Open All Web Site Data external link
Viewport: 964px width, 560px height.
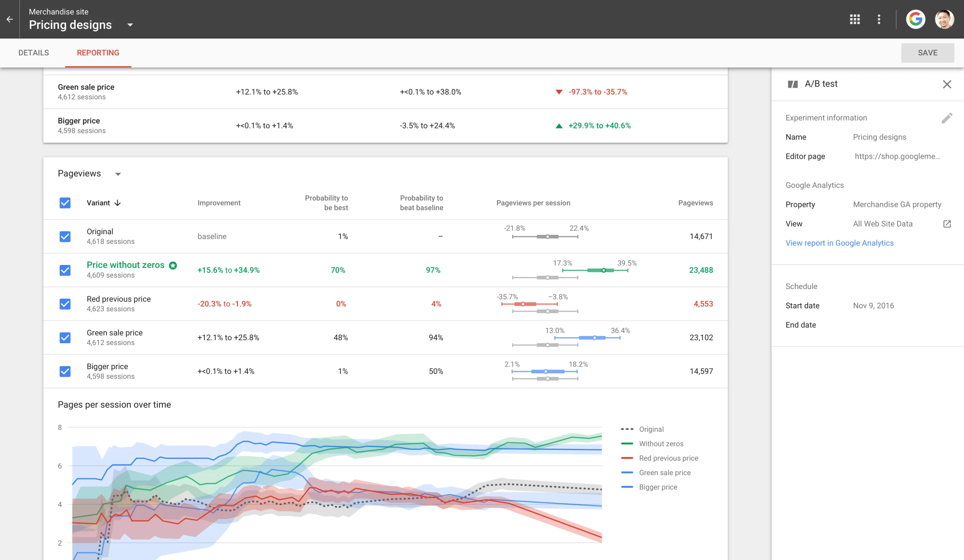[947, 224]
